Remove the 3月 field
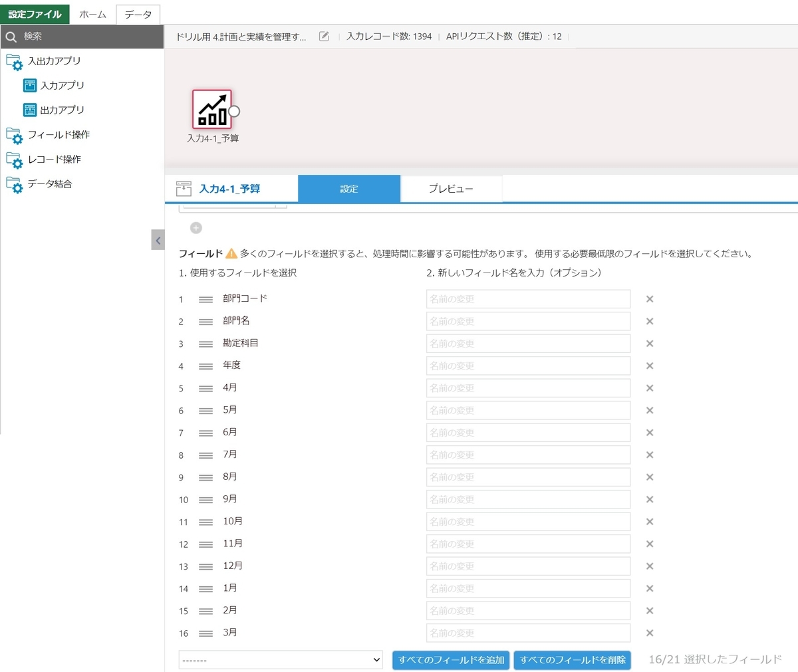Viewport: 798px width, 672px height. pyautogui.click(x=650, y=633)
